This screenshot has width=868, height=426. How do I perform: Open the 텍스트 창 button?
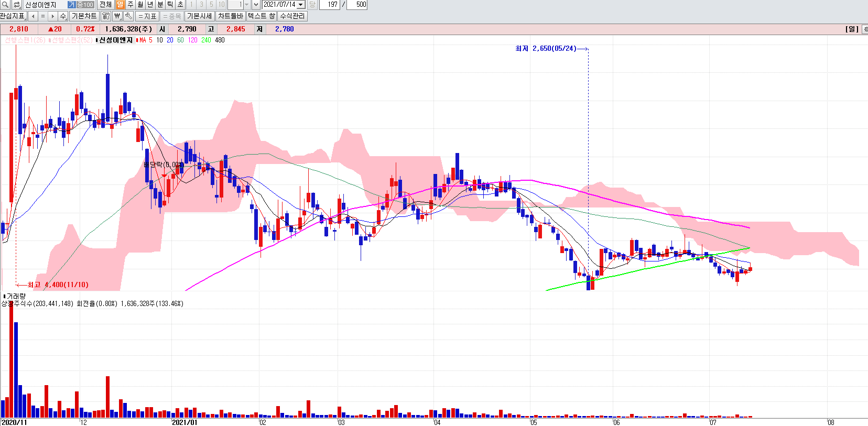tap(262, 16)
